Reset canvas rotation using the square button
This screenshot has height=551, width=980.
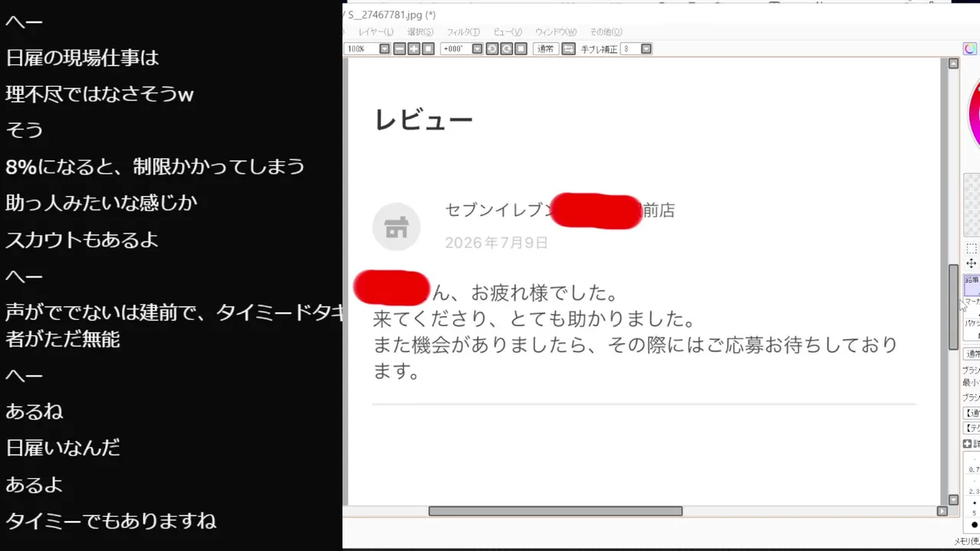click(521, 49)
